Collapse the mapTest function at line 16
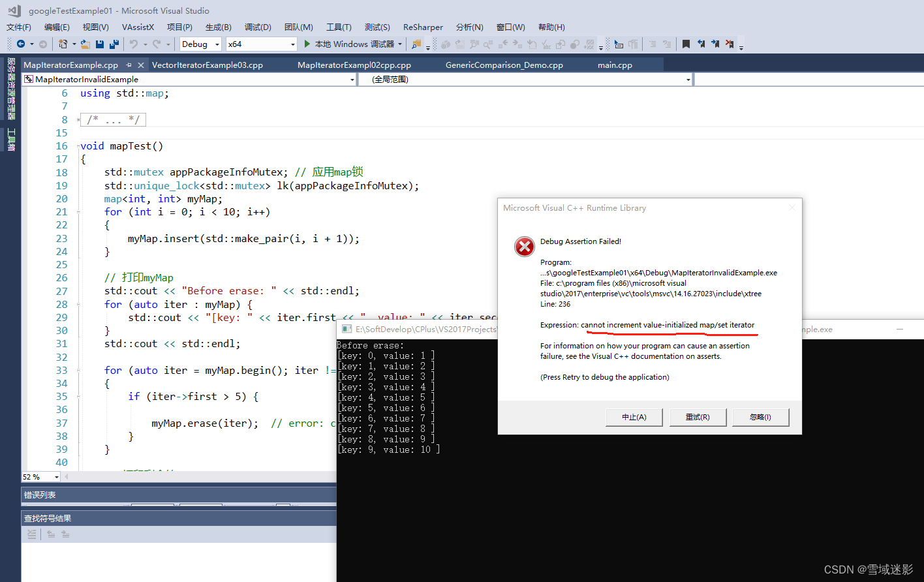Screen dimensions: 924x582 point(78,146)
